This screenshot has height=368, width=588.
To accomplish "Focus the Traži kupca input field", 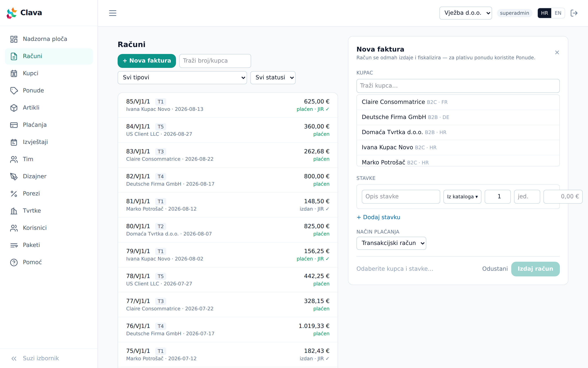I will tap(458, 86).
